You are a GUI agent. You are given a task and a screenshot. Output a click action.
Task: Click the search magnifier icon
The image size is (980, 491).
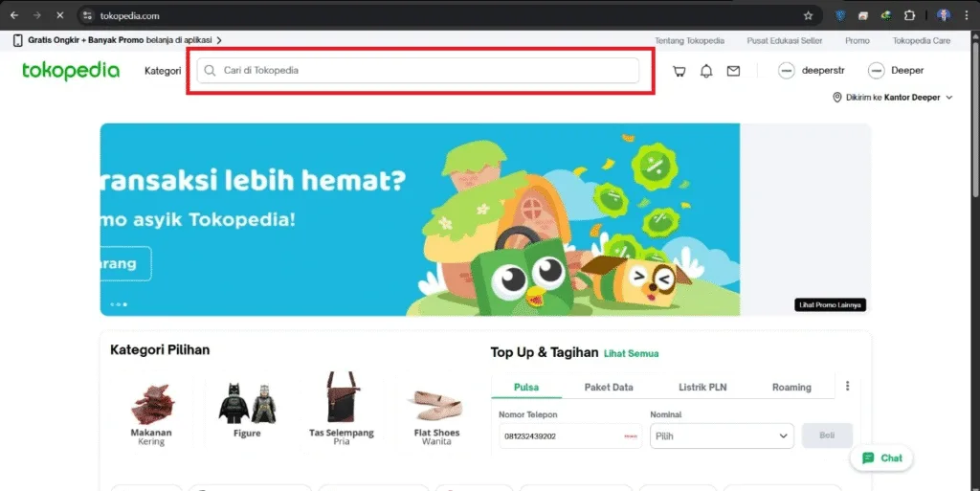[210, 71]
